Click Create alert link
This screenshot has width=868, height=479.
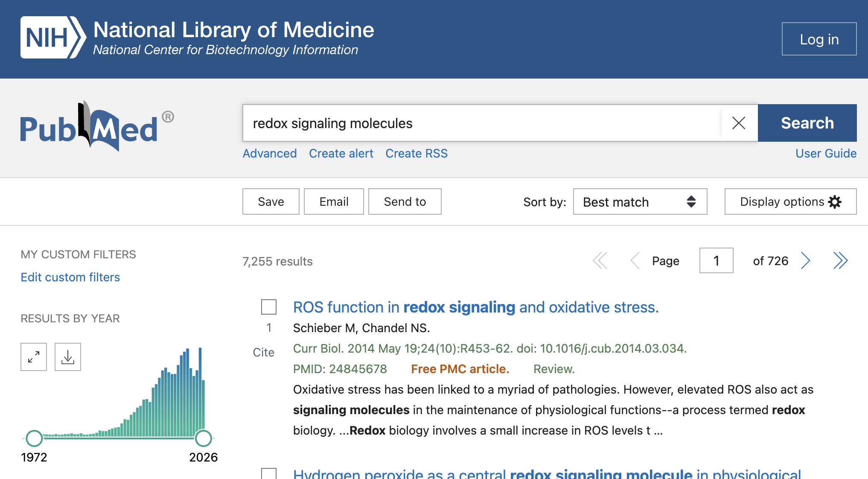(x=341, y=153)
